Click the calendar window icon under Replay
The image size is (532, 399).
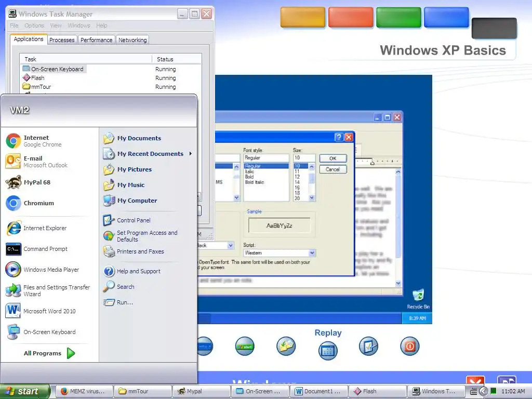(328, 351)
